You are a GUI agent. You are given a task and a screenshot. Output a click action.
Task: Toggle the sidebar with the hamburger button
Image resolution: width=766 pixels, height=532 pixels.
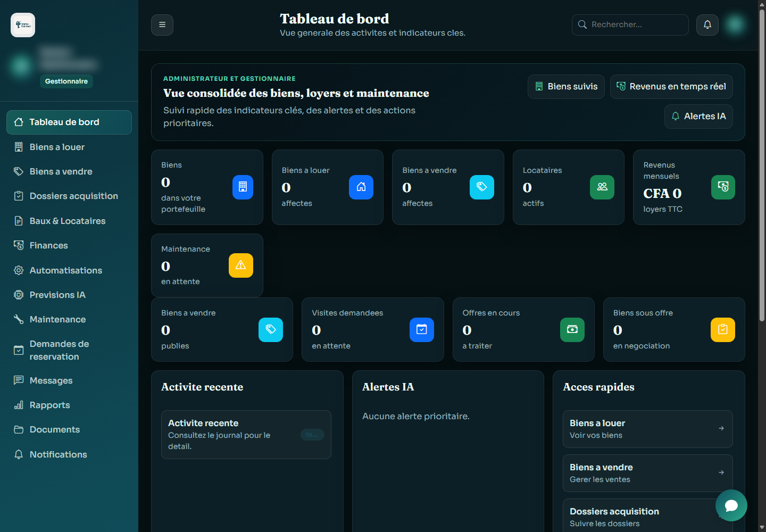162,25
